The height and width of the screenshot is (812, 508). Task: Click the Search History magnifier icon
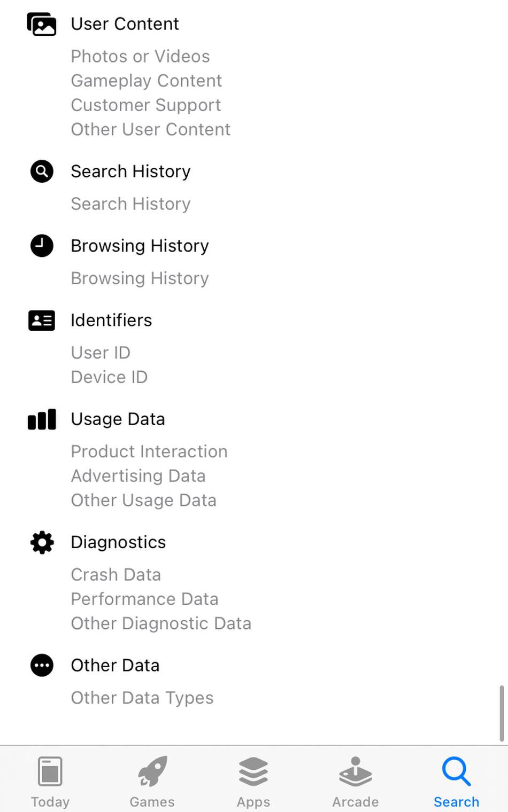(42, 171)
